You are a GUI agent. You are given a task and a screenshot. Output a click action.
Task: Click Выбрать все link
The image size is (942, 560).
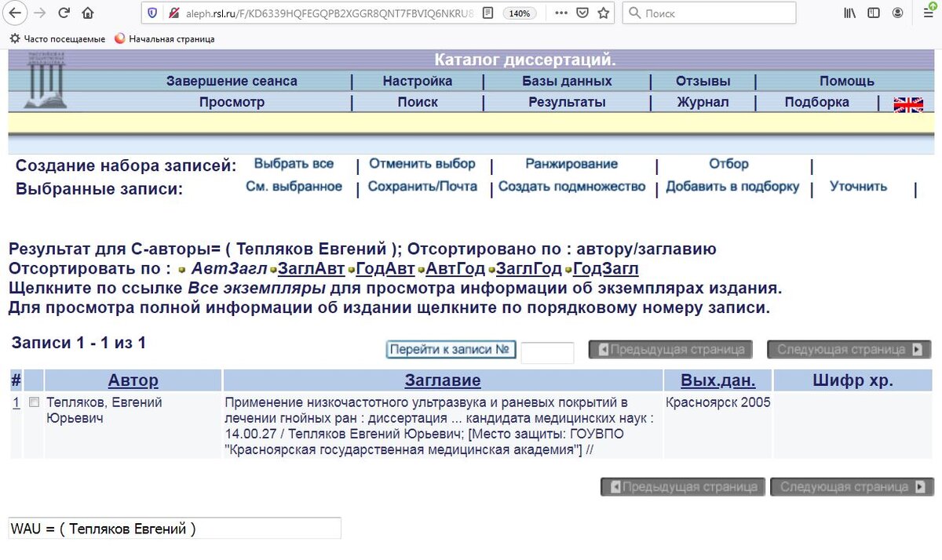294,164
